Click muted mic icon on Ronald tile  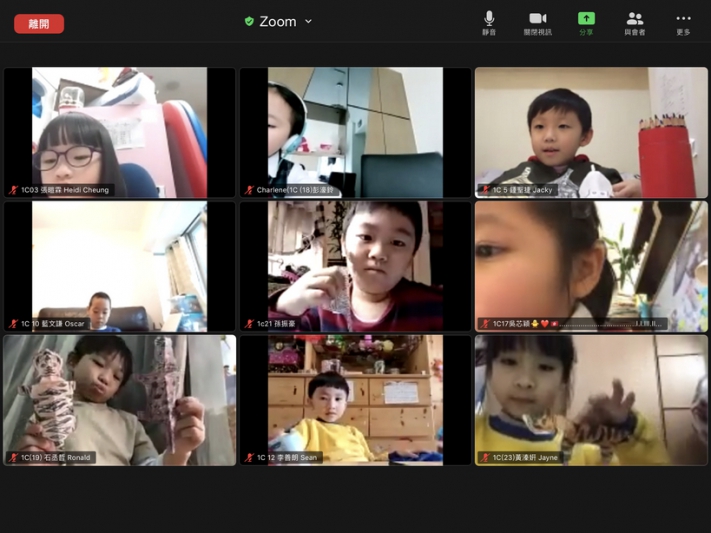click(13, 458)
